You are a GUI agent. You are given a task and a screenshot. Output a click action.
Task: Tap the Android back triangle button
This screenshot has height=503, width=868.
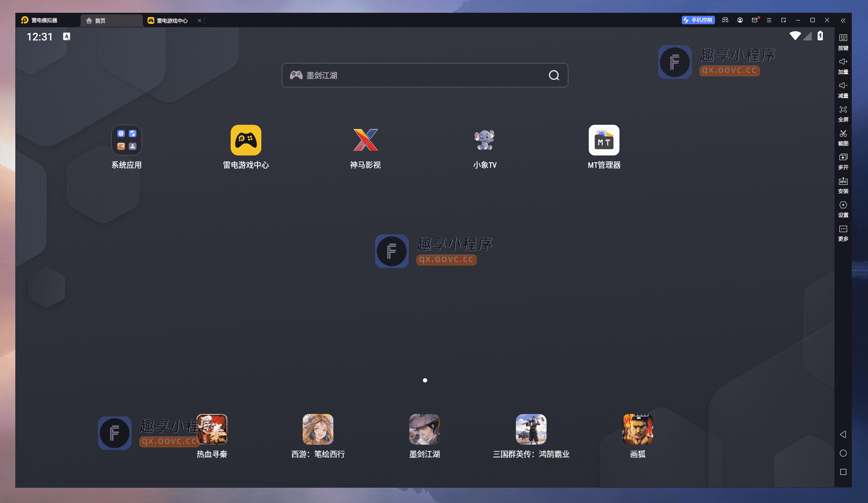point(843,434)
